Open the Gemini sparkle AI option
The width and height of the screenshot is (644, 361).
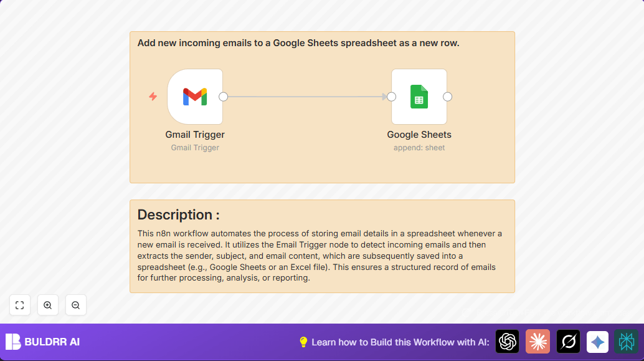click(x=597, y=342)
